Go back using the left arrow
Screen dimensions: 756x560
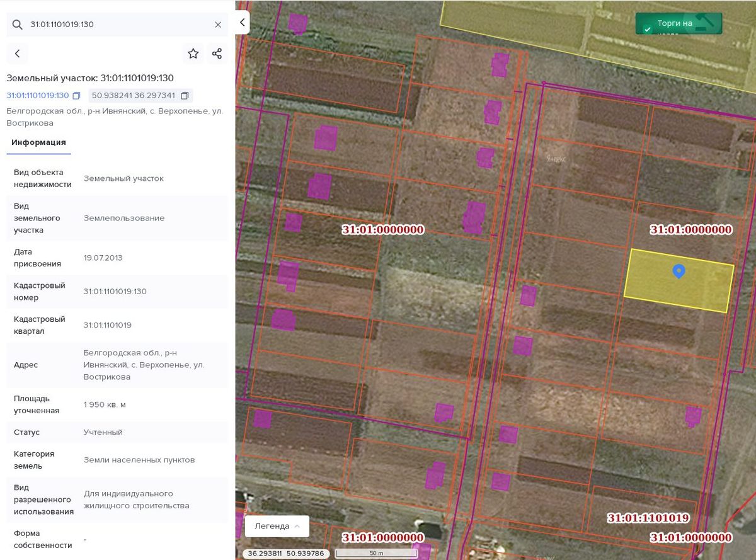[x=18, y=54]
